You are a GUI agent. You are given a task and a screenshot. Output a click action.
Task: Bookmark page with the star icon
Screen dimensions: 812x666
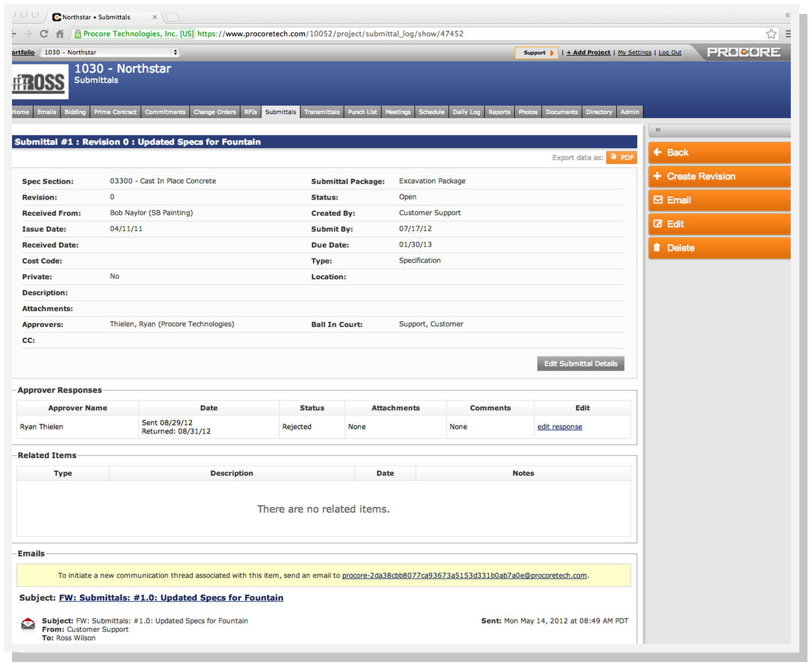point(771,34)
